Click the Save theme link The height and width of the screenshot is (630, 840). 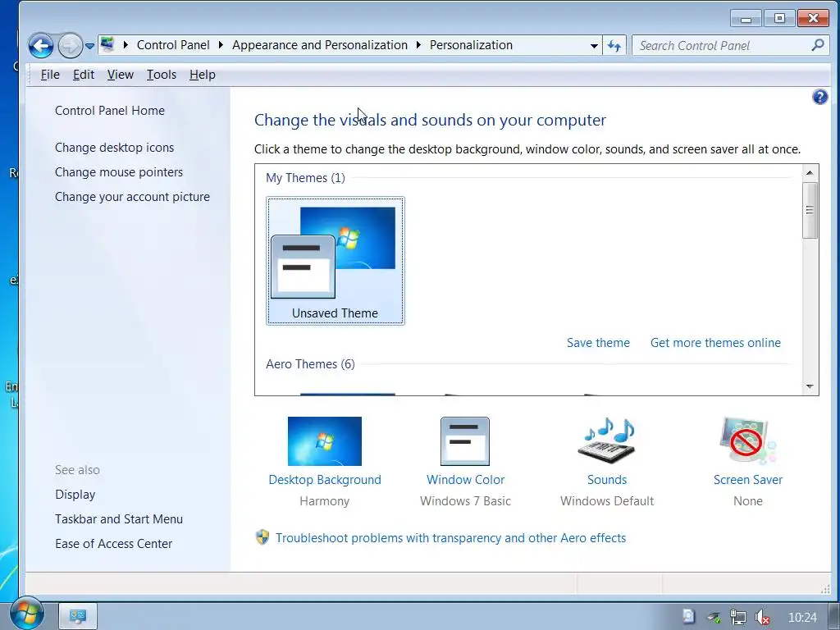pos(598,343)
